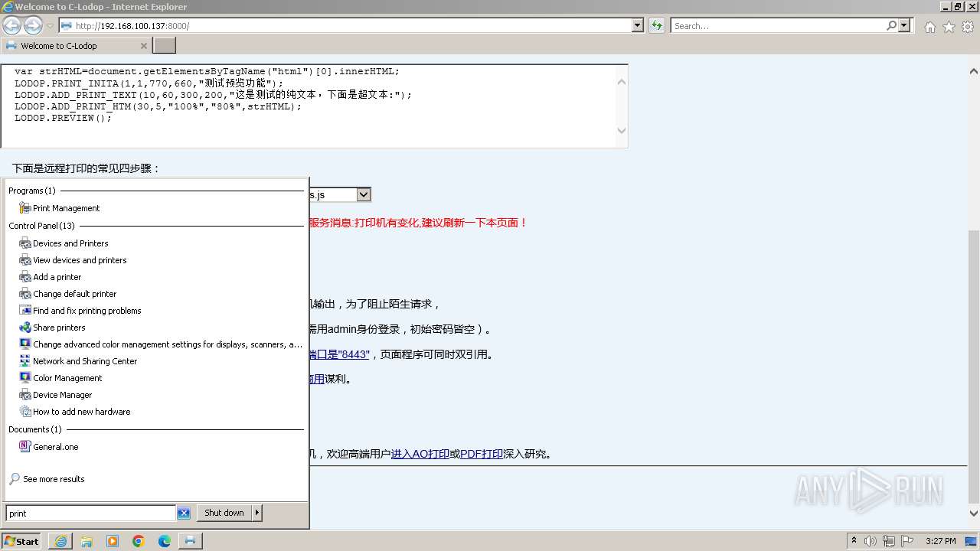Open Google Chrome from taskbar
Image resolution: width=980 pixels, height=551 pixels.
pos(139,541)
